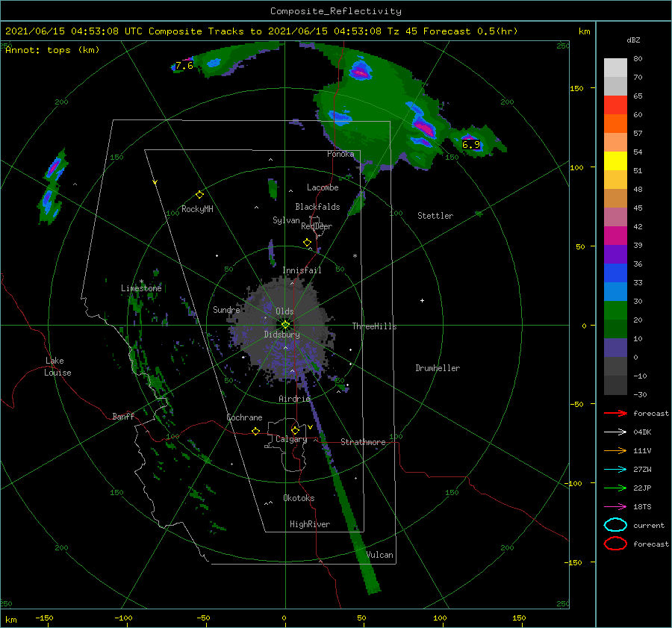Click the Composite Tracks timestamp header text
This screenshot has height=628, width=672.
(261, 31)
